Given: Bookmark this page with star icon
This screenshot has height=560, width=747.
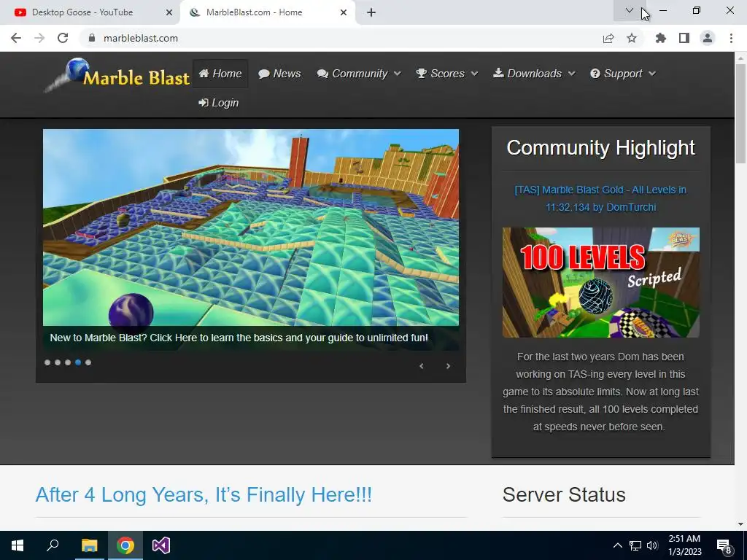Looking at the screenshot, I should pos(632,38).
